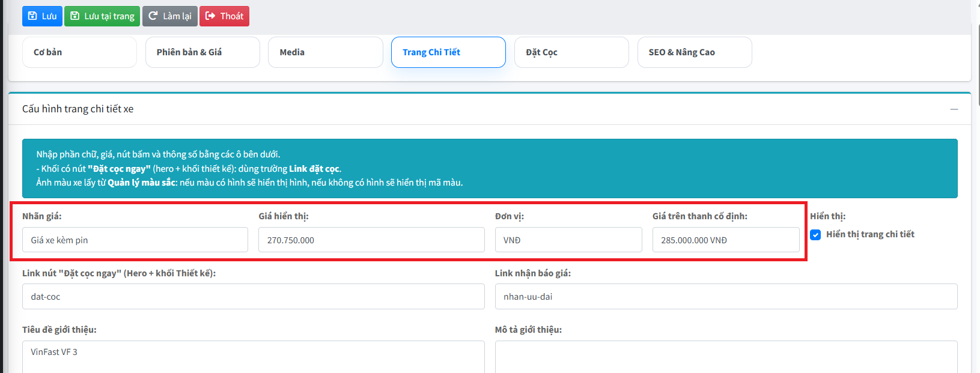
Task: Switch to SEO & Nâng Cao tab
Action: pyautogui.click(x=695, y=52)
